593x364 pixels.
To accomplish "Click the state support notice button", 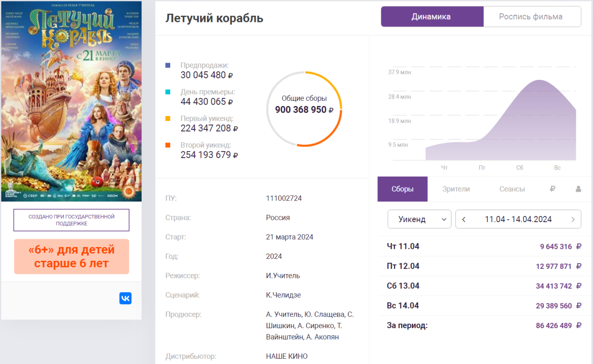I will click(71, 220).
